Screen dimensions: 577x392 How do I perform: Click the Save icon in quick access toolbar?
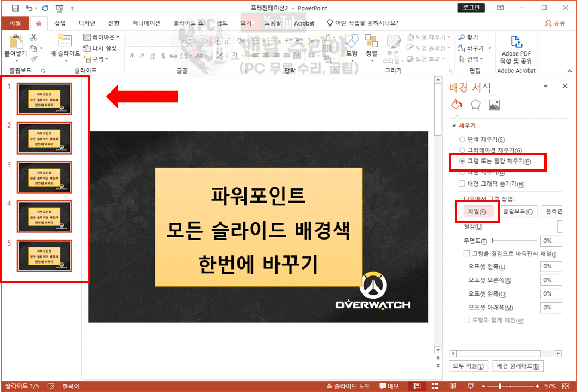[15, 8]
